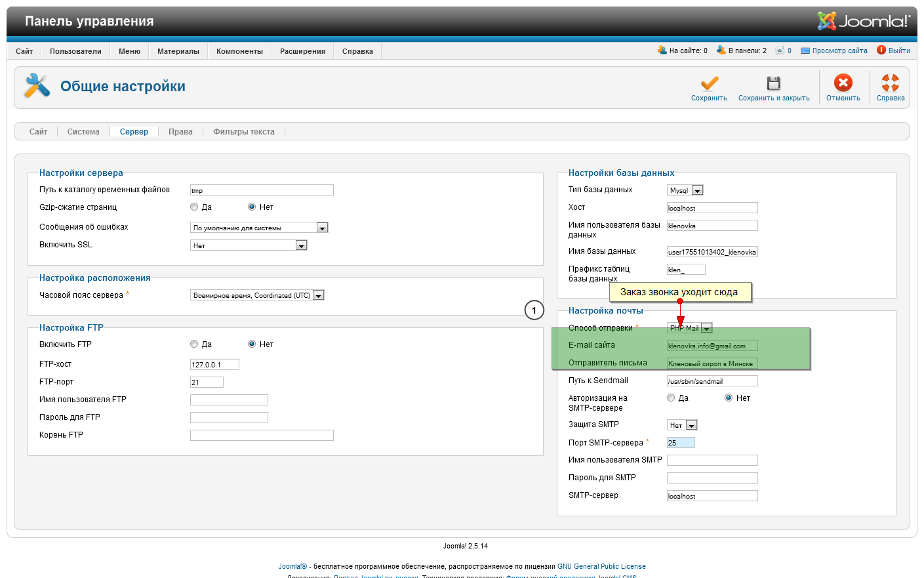Click the Имя пользователя SMTP field

[712, 461]
